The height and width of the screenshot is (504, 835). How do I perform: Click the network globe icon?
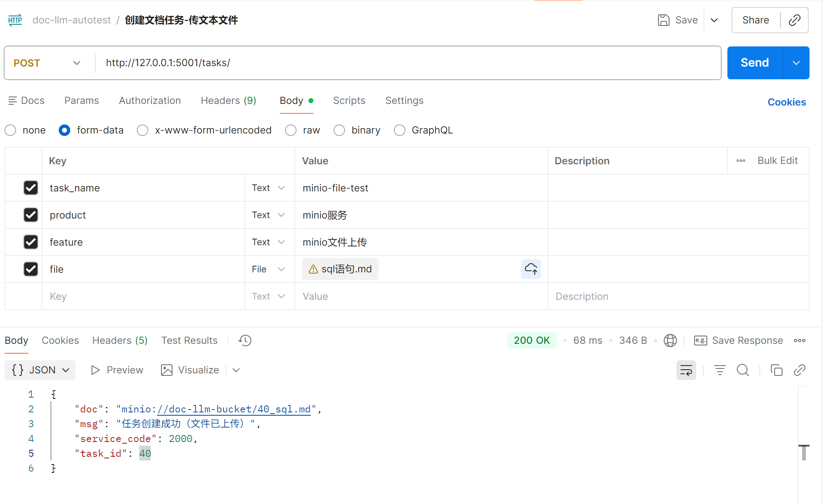[x=670, y=341]
